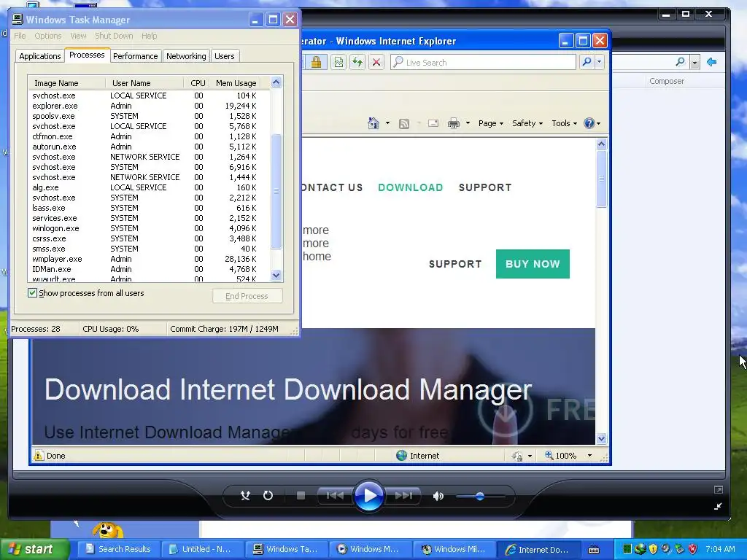This screenshot has height=560, width=747.
Task: Click the Live Search magnifier button
Action: click(587, 62)
